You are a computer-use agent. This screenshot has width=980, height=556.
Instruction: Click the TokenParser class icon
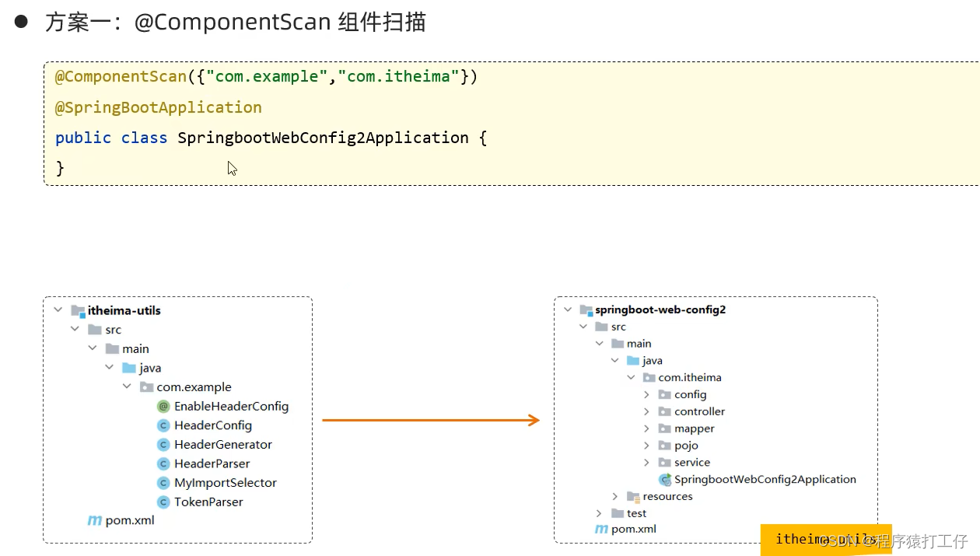click(x=163, y=502)
